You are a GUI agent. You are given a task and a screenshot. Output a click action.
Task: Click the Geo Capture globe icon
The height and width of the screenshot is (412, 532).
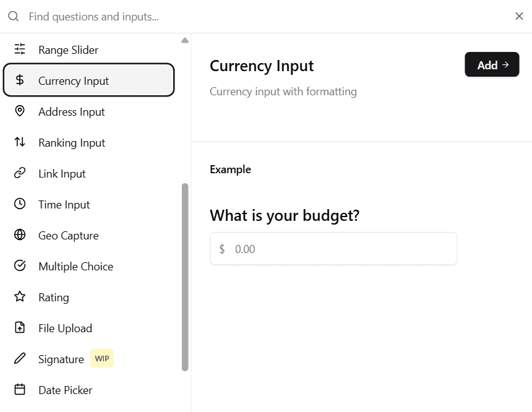(x=19, y=235)
